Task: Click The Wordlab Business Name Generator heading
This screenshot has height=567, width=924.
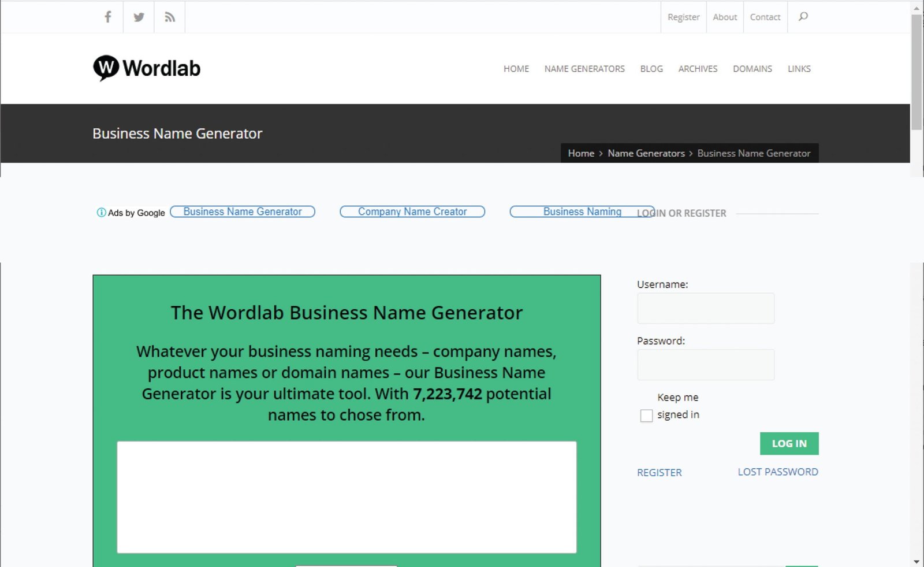Action: pyautogui.click(x=346, y=313)
